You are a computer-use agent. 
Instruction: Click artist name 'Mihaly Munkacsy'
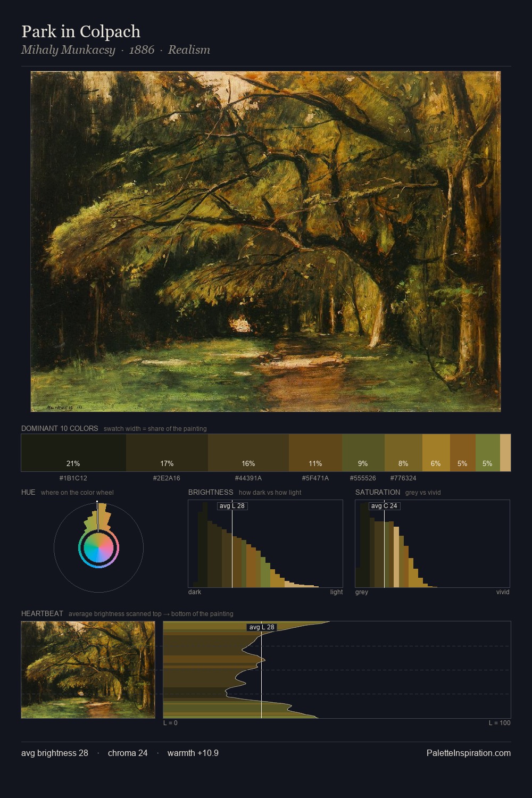click(x=68, y=49)
